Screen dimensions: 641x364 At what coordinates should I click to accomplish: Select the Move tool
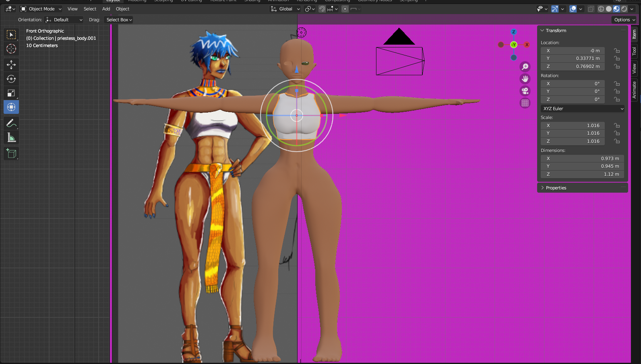pos(11,65)
